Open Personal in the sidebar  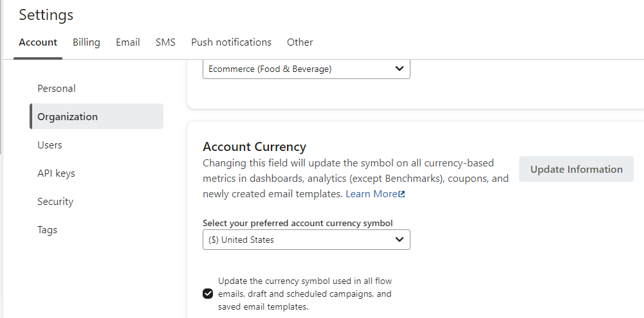57,89
